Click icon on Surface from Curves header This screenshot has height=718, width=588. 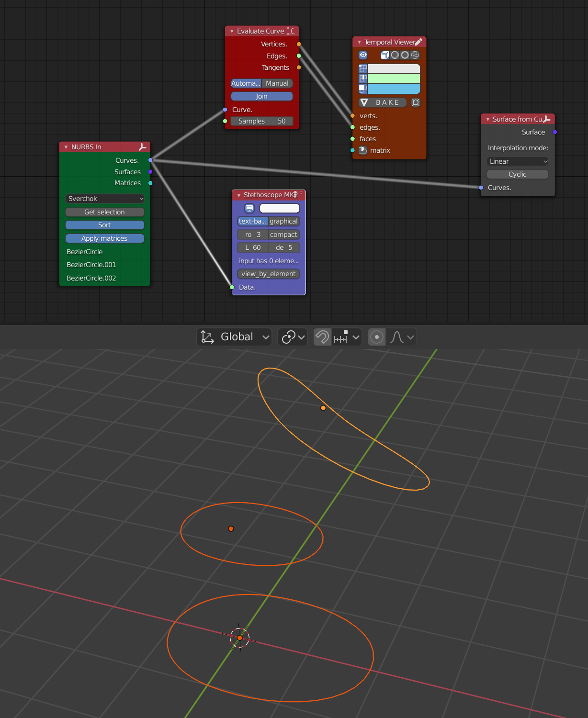(x=546, y=119)
